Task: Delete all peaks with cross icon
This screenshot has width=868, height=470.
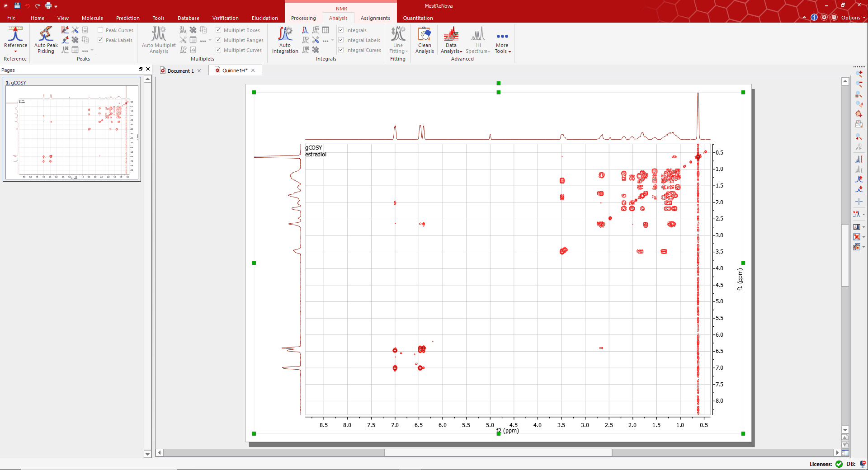Action: pyautogui.click(x=75, y=40)
